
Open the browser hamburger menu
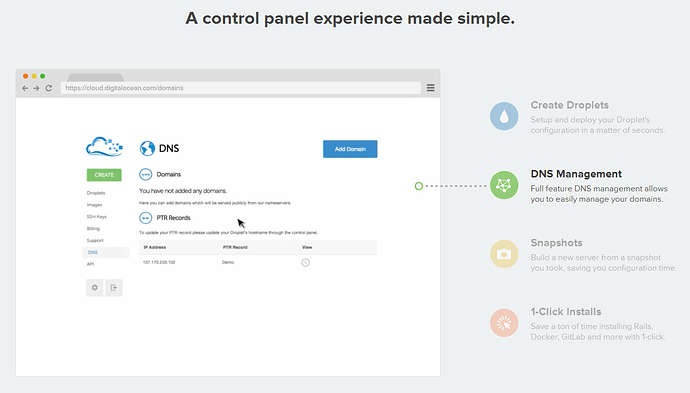[430, 88]
